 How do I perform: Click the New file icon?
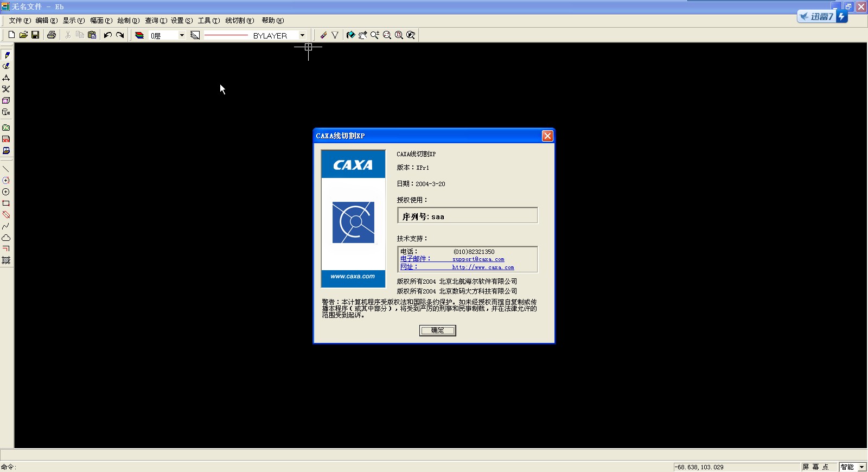[x=11, y=35]
